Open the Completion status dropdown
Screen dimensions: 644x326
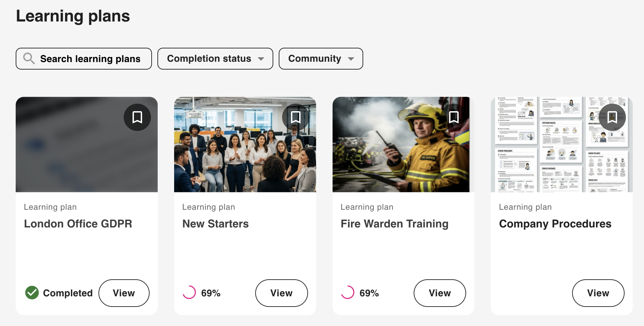pos(215,59)
